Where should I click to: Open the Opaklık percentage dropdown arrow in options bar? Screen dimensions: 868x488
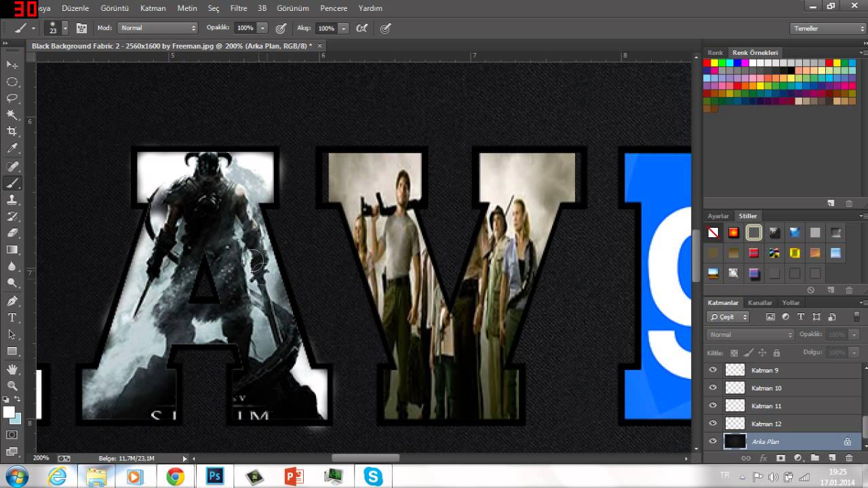pyautogui.click(x=262, y=28)
